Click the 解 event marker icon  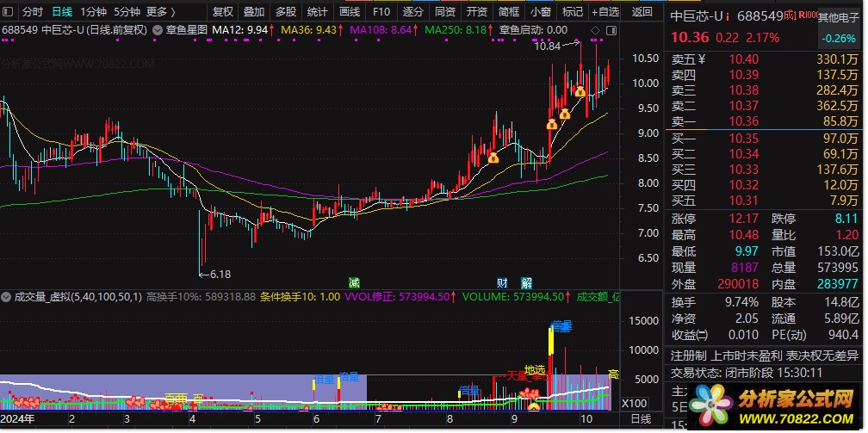coord(526,283)
